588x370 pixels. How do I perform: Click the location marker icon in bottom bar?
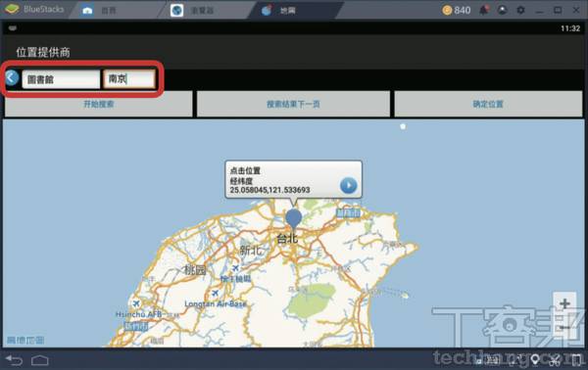(x=535, y=360)
